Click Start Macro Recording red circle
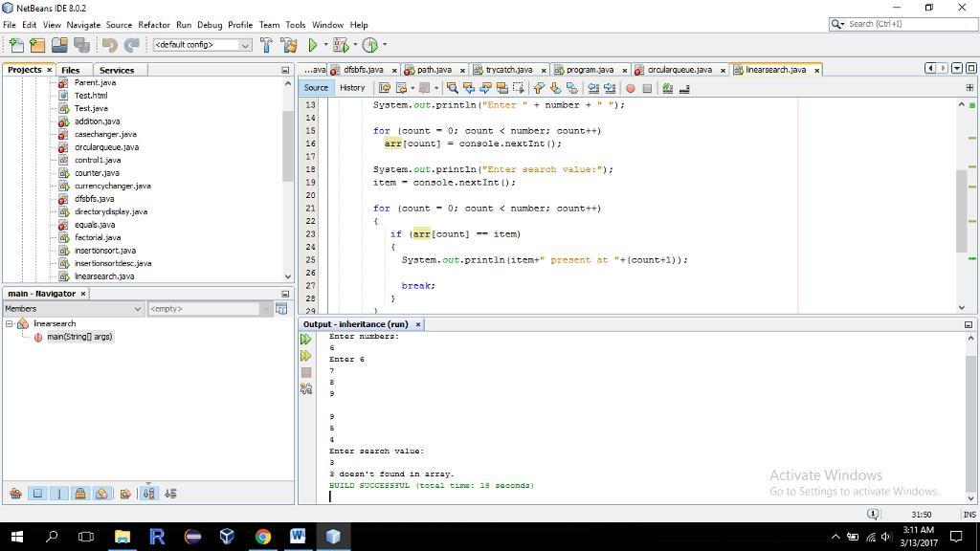 pos(630,88)
